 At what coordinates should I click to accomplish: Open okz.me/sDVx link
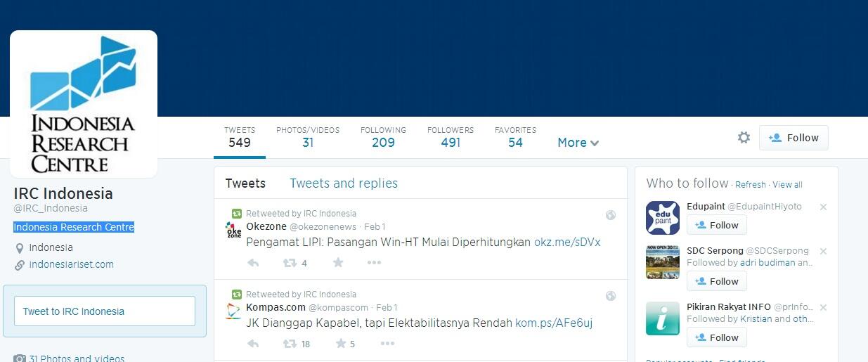tap(567, 242)
